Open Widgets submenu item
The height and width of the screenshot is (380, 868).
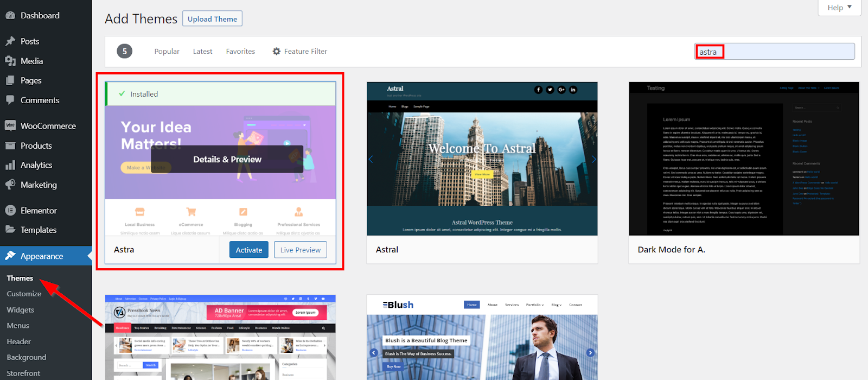pyautogui.click(x=21, y=310)
